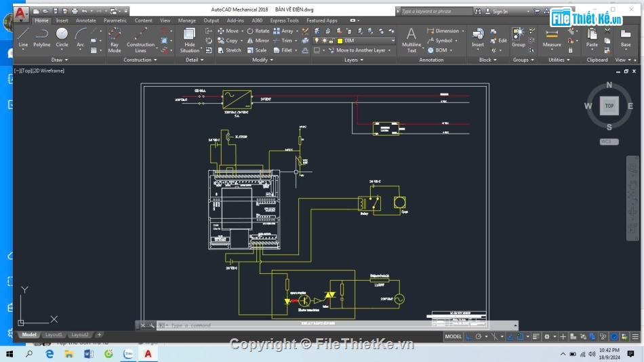Click the Group tool
The image size is (644, 362).
pos(519,37)
